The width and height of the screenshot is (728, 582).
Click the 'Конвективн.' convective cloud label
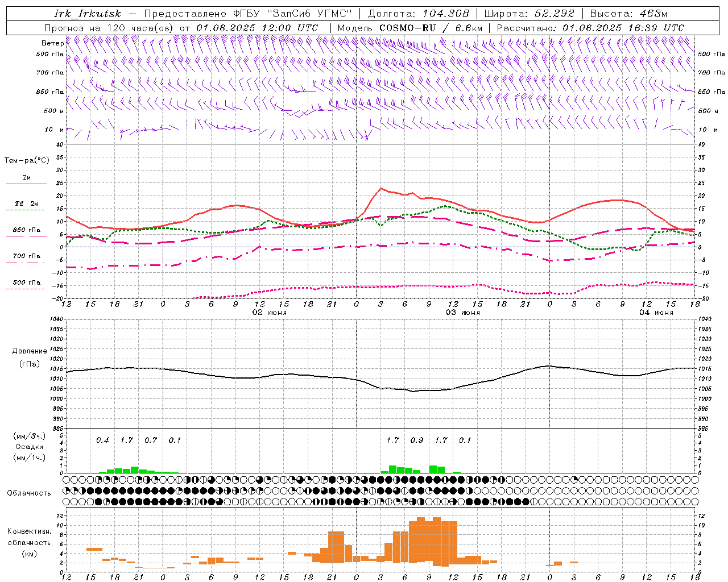tap(29, 531)
